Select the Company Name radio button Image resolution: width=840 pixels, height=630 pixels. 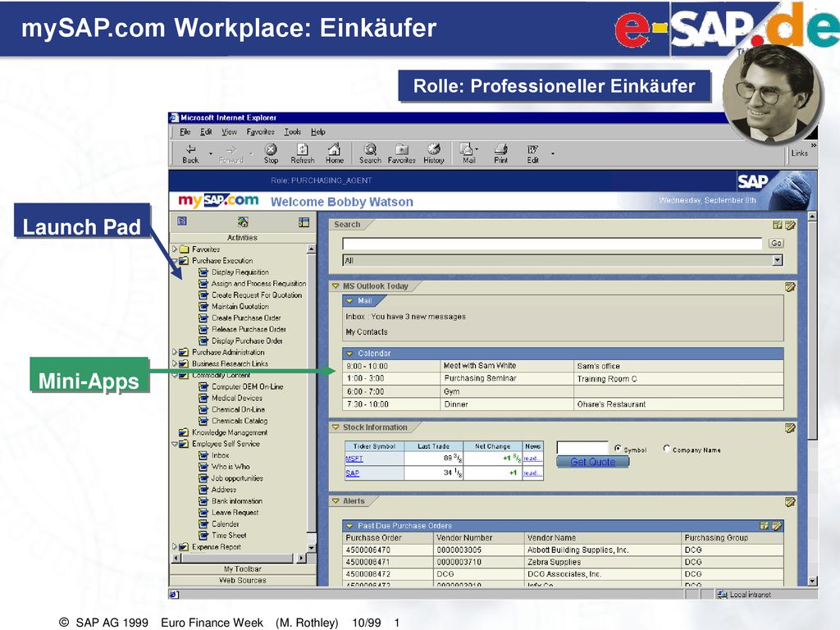[666, 449]
